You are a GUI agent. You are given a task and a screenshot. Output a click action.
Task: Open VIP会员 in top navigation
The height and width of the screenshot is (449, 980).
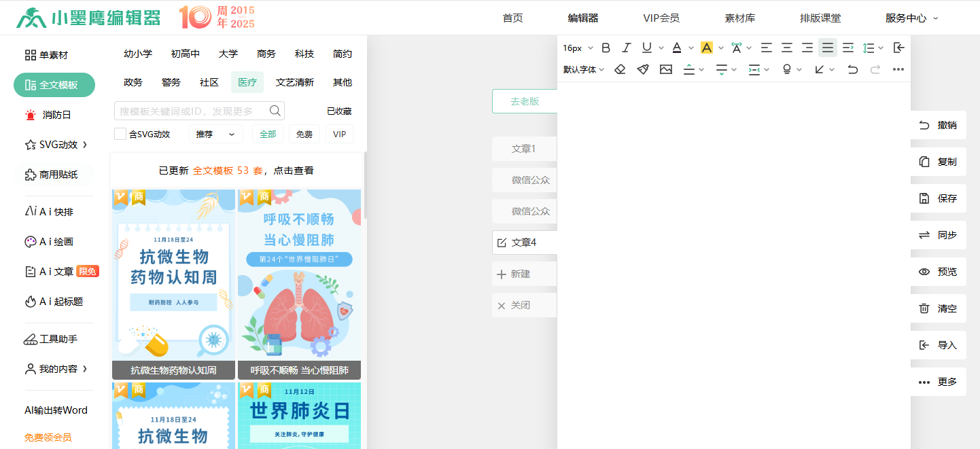661,18
